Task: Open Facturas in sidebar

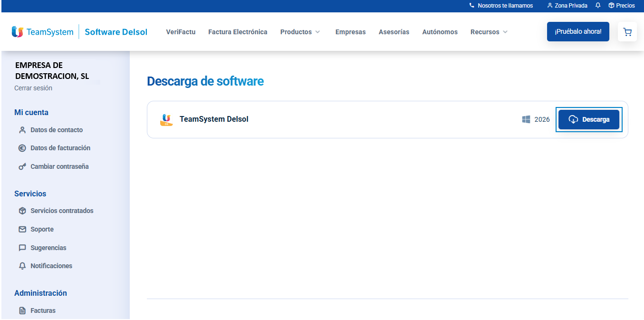Action: [x=43, y=310]
